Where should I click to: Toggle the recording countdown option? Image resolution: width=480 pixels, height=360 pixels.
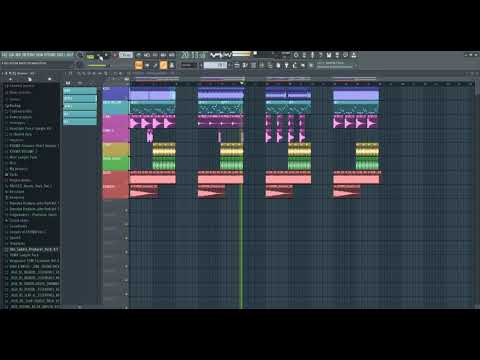click(155, 55)
